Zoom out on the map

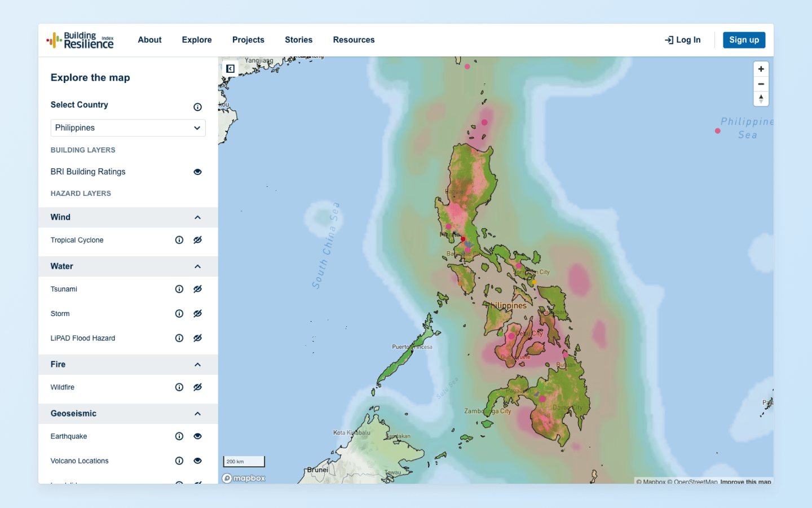coord(761,84)
